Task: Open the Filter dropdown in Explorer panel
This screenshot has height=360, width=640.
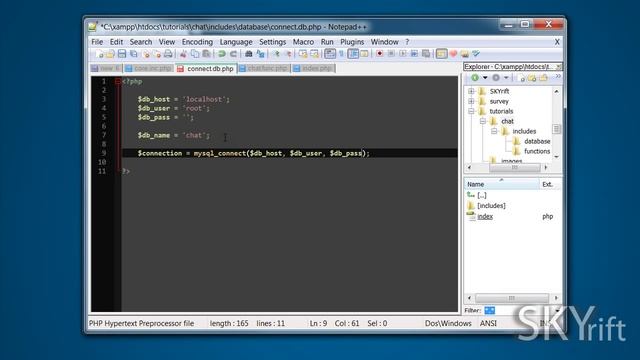Action: click(557, 311)
